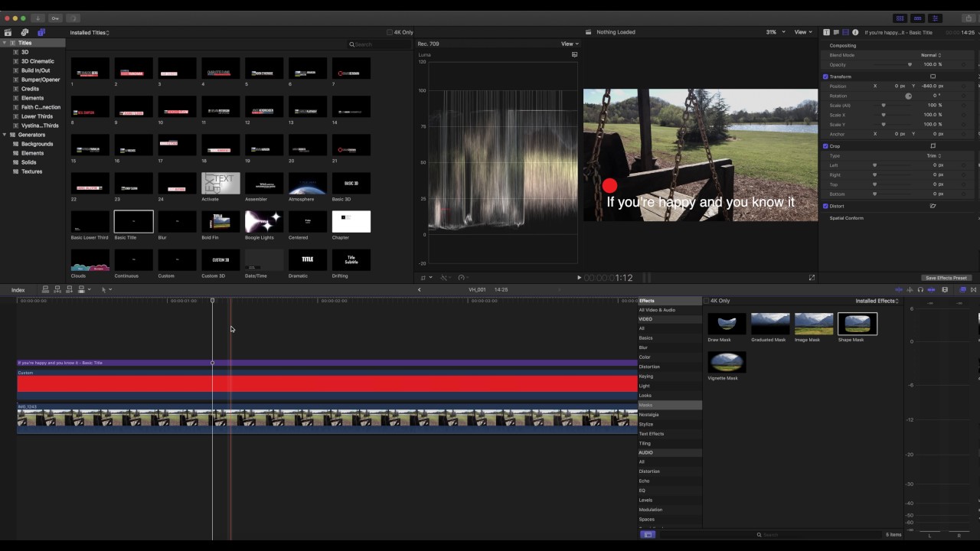Click the Scale (All) slider handle

(x=884, y=105)
